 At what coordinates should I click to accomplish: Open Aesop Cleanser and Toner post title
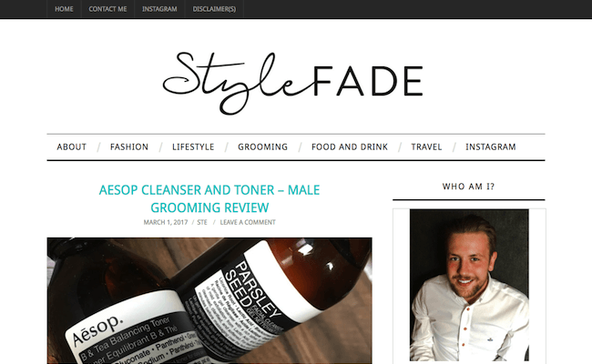point(209,198)
